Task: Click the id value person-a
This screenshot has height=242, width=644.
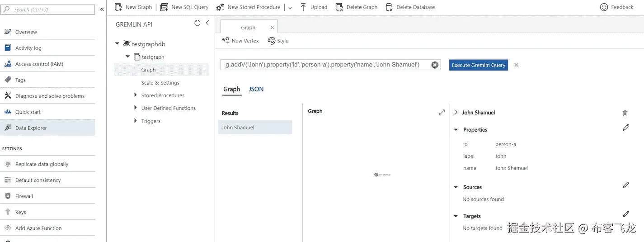Action: tap(506, 144)
